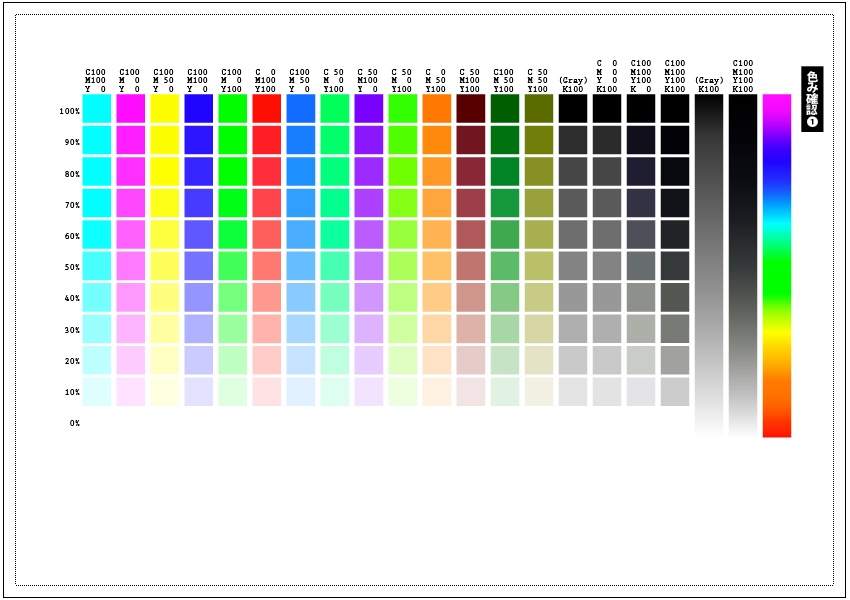The image size is (850, 600).
Task: Click the 40% row label
Action: click(x=72, y=298)
